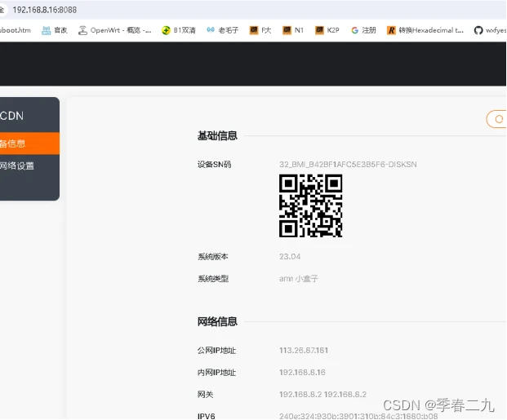The height and width of the screenshot is (420, 507).
Task: Open the B1双清 bookmark icon
Action: [166, 30]
